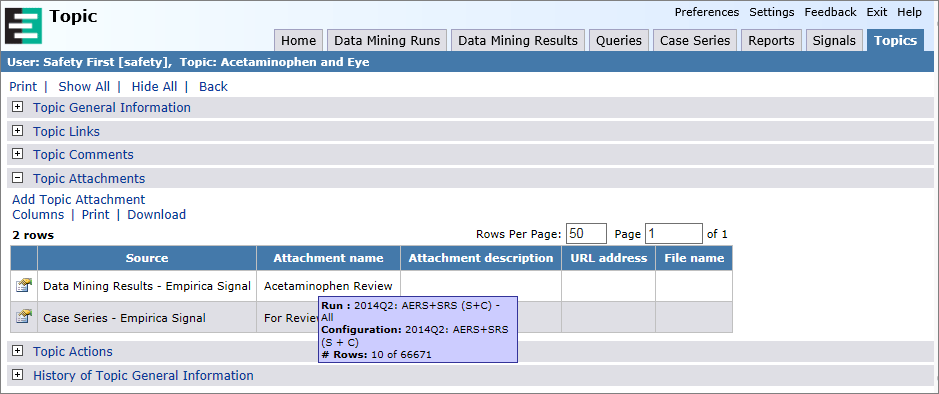
Task: Sort by Source column header
Action: pyautogui.click(x=147, y=258)
